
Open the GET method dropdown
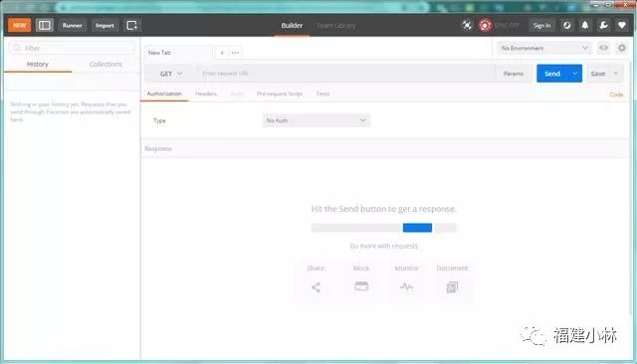click(x=170, y=74)
